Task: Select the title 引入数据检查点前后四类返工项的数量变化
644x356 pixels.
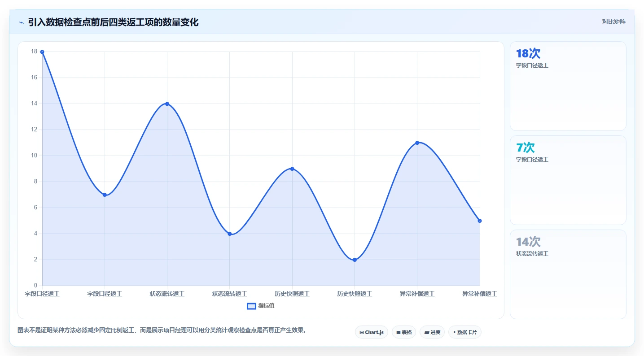Action: coord(113,22)
